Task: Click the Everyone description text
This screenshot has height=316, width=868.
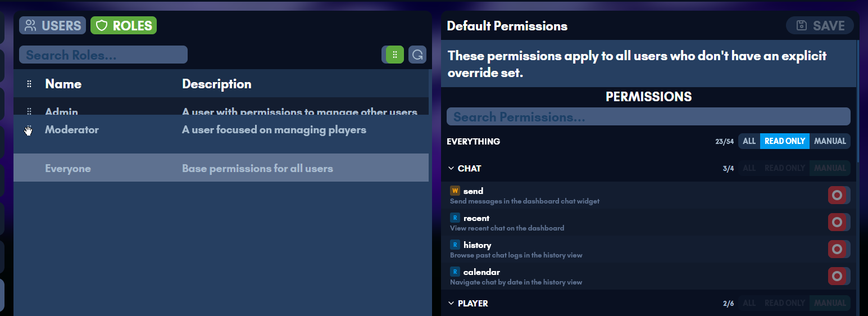Action: point(257,168)
